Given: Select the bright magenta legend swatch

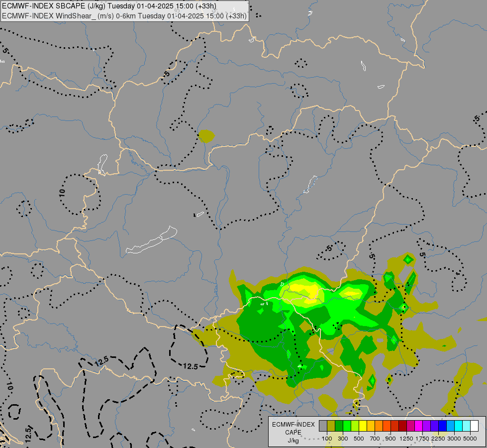Looking at the screenshot, I should tap(419, 426).
